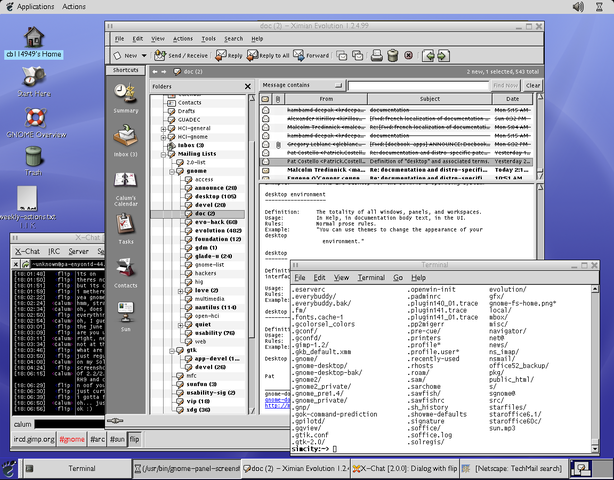Open the Contacts shortcut icon
Viewport: 614px width, 480px height.
pos(125,268)
